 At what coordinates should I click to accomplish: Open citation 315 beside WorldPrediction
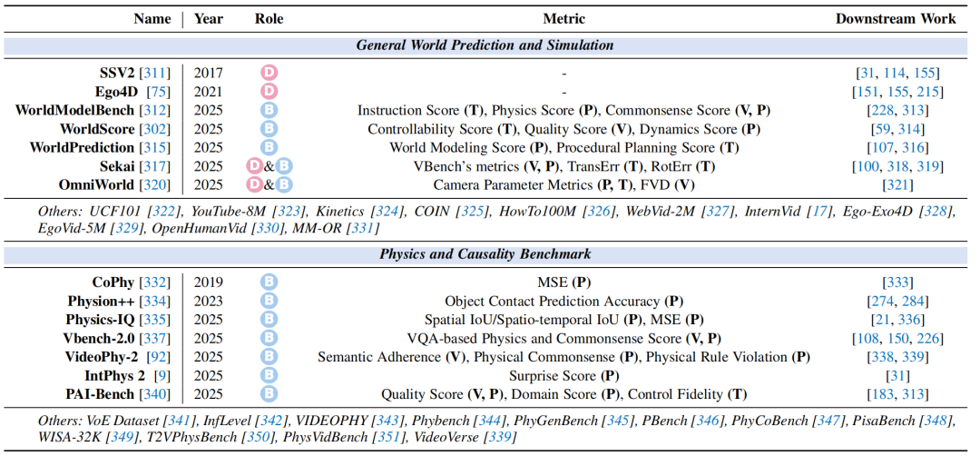[x=157, y=148]
